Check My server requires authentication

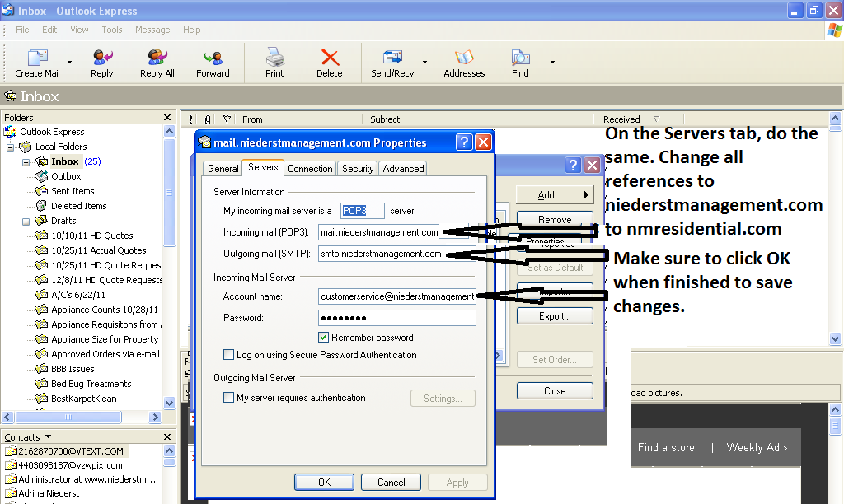pos(229,398)
